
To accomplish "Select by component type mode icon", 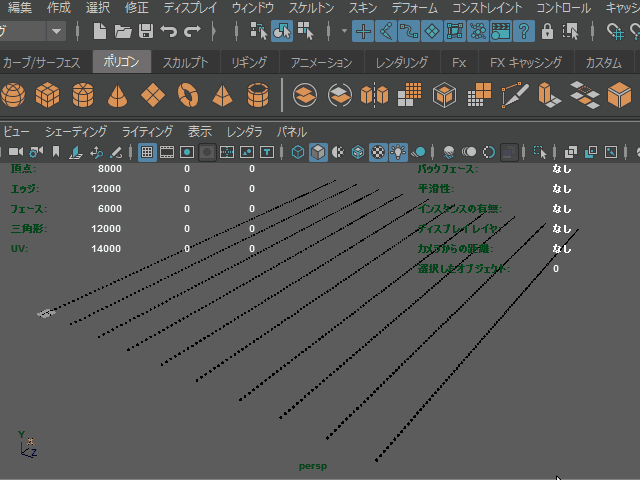I will [305, 31].
